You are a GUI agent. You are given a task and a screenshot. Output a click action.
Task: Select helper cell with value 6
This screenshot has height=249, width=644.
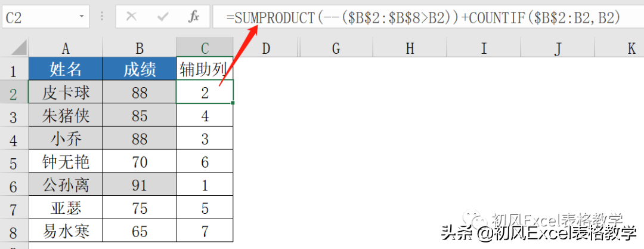(x=205, y=161)
